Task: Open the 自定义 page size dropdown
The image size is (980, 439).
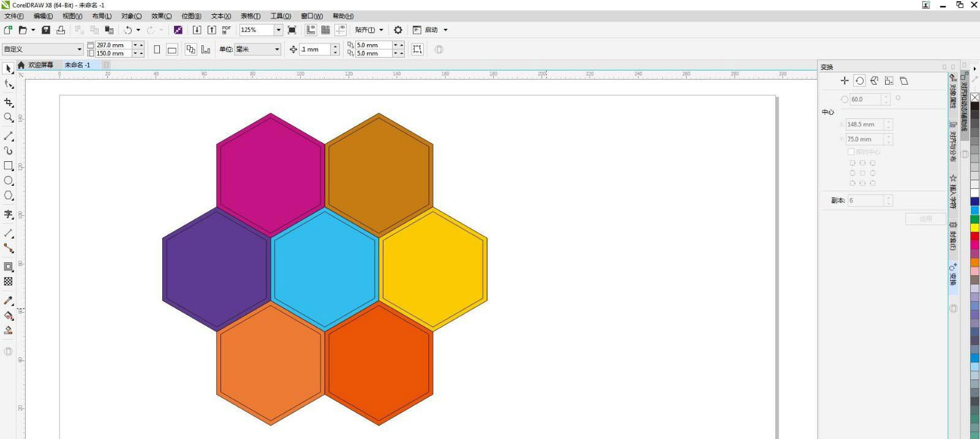Action: tap(79, 50)
